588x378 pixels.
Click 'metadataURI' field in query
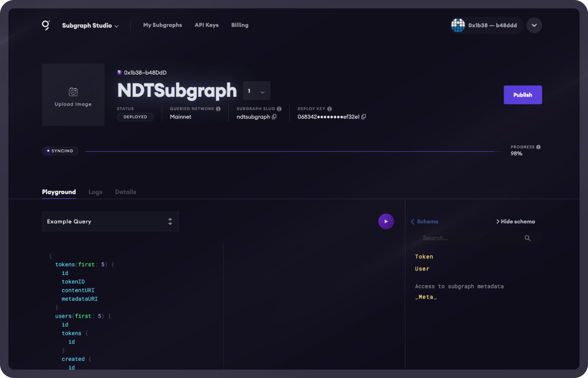[79, 299]
